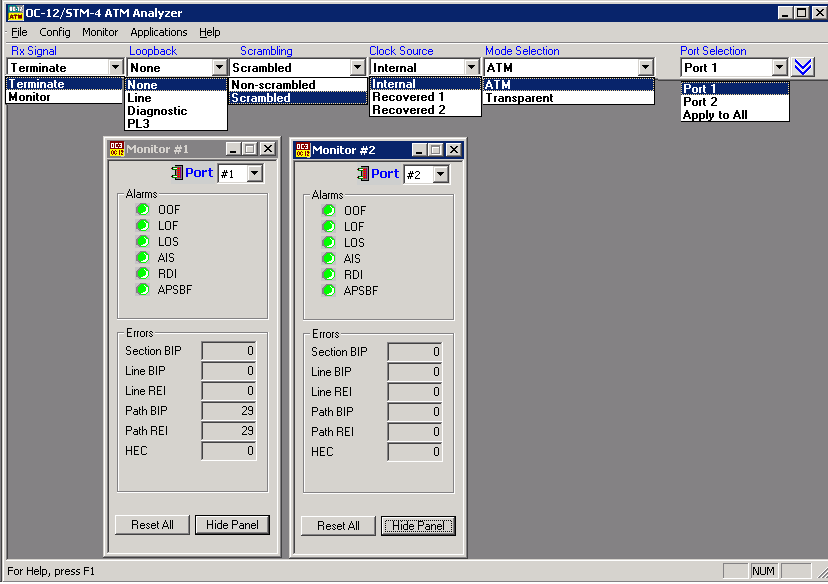Image resolution: width=828 pixels, height=584 pixels.
Task: Click the RDI alarm LED in Monitor #2
Action: point(328,275)
